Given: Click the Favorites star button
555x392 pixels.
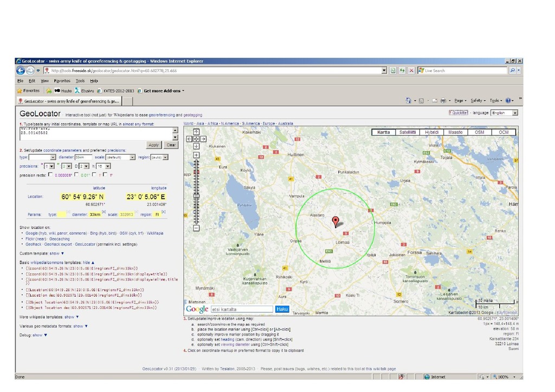Looking at the screenshot, I should pyautogui.click(x=28, y=91).
